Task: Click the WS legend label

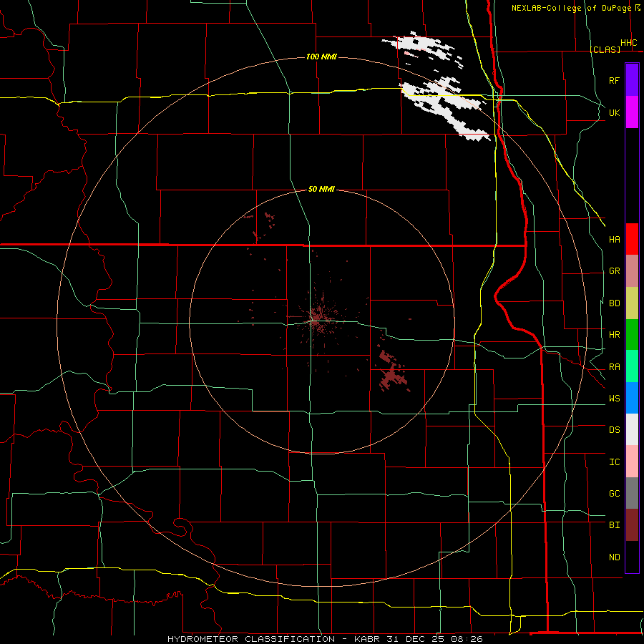Action: (x=614, y=399)
